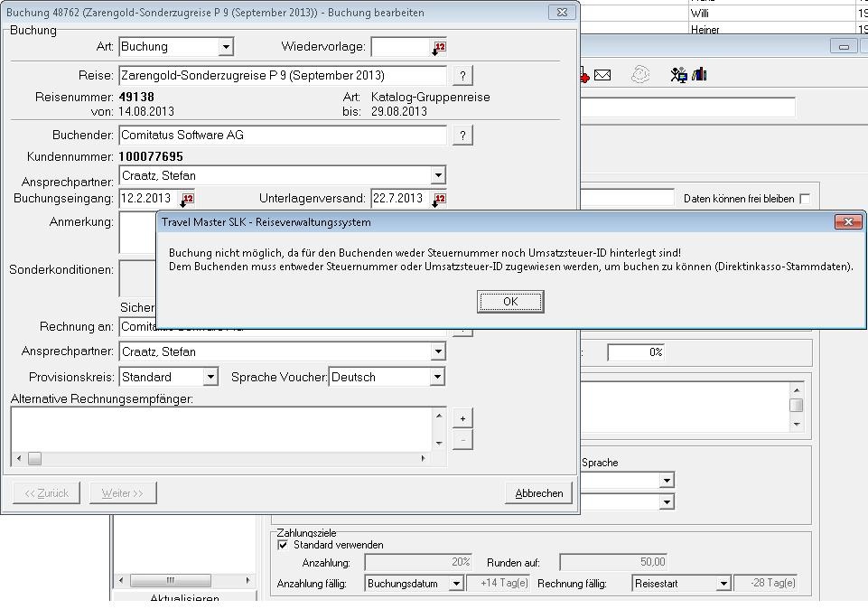Click the user with monitor toolbar icon
Screen dimensions: 868x609
[678, 75]
